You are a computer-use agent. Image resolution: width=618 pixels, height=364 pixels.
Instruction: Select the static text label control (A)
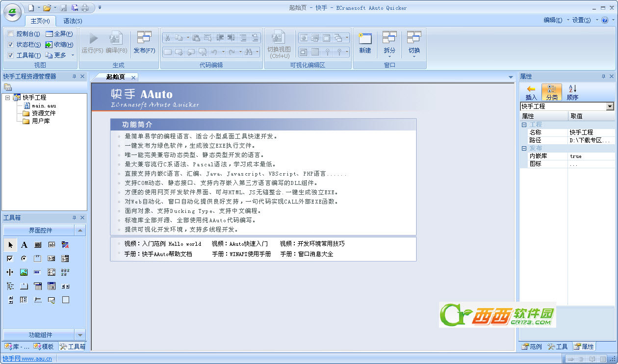click(24, 245)
